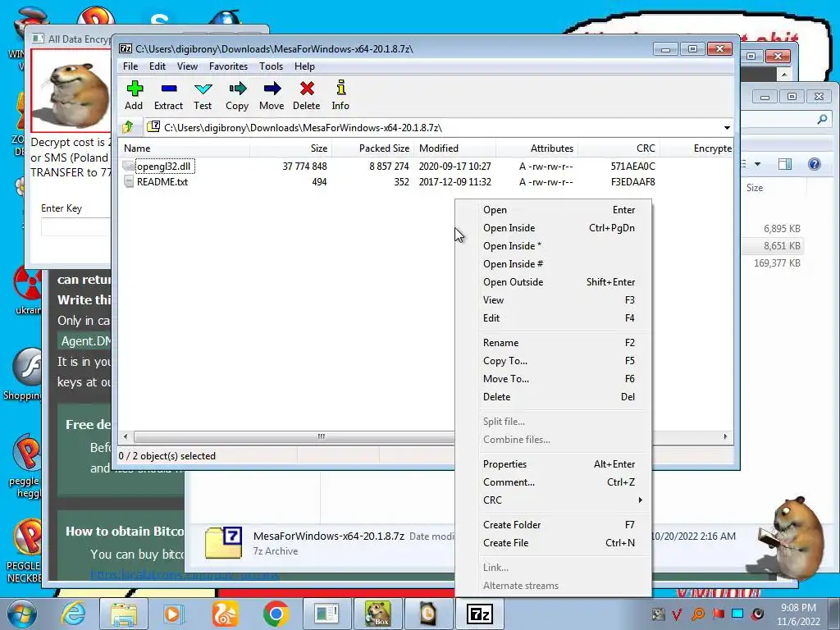Select Properties in context menu
Image resolution: width=840 pixels, height=630 pixels.
click(554, 464)
